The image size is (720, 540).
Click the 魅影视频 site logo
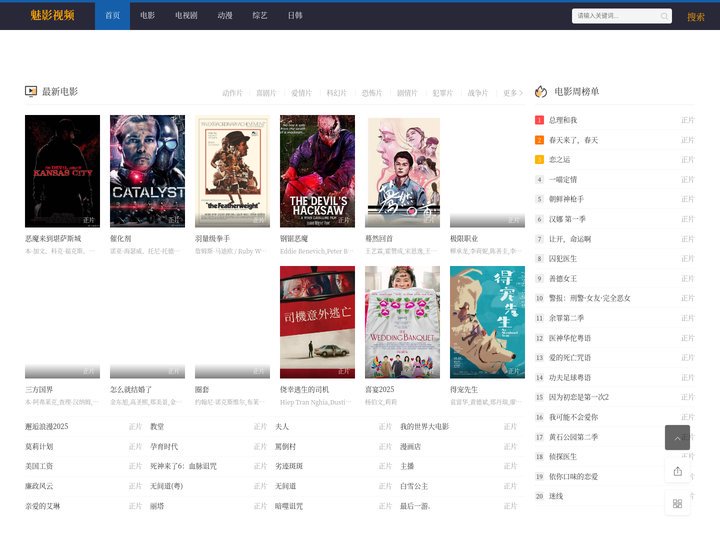(52, 15)
